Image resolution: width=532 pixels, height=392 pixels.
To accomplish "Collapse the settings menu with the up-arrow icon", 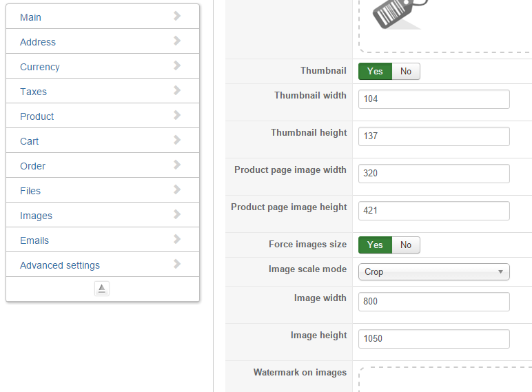I will point(102,289).
